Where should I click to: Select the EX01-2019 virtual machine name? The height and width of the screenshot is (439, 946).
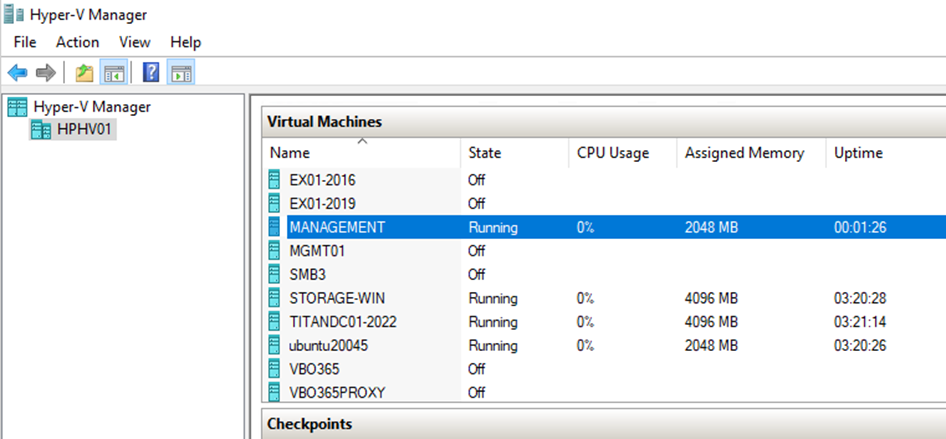323,203
